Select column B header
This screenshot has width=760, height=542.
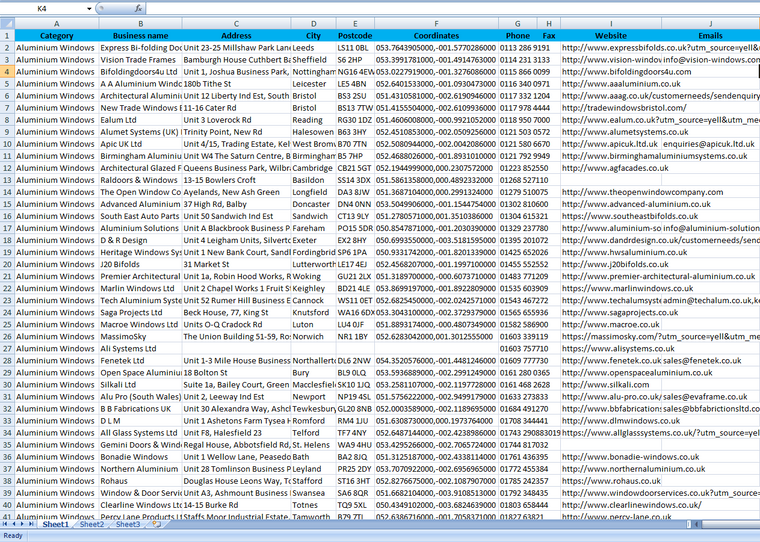(x=141, y=23)
